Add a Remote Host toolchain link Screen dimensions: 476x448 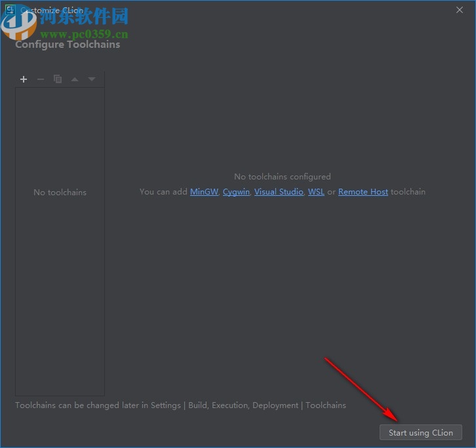(363, 192)
